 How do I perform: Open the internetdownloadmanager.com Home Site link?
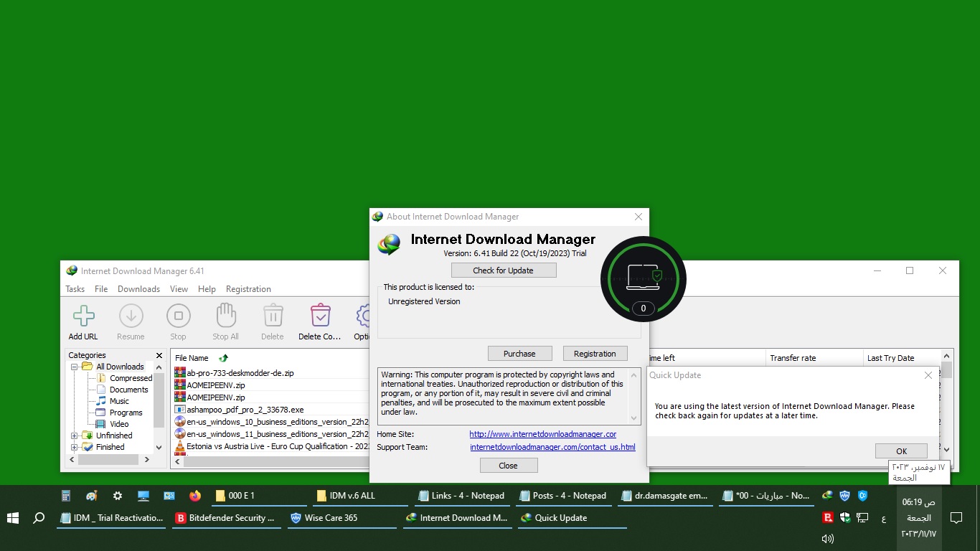click(543, 434)
